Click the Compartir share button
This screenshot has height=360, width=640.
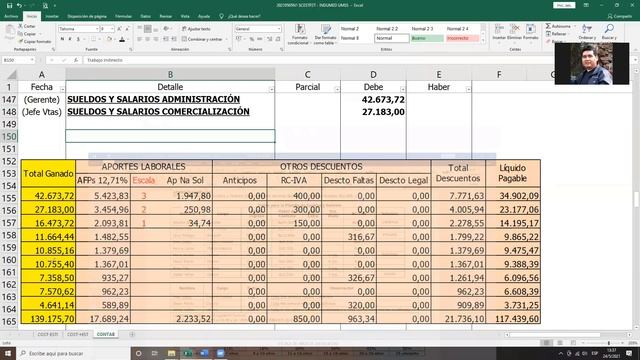point(620,16)
